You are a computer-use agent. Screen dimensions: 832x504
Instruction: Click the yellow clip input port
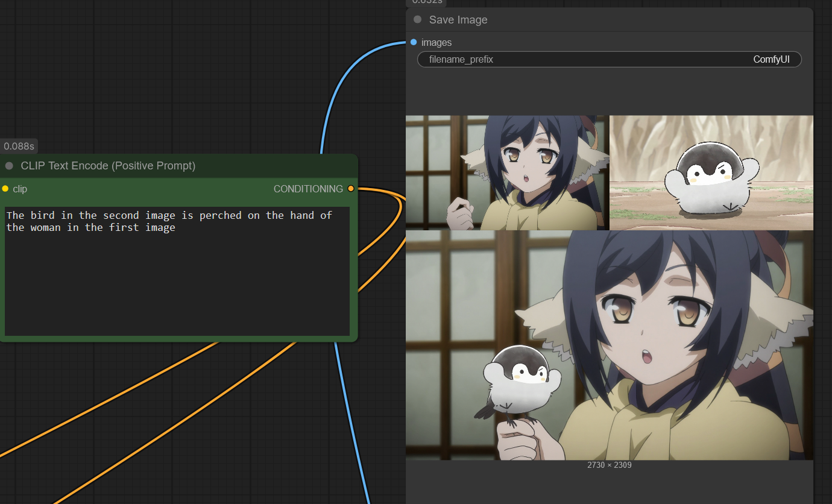[x=5, y=189]
